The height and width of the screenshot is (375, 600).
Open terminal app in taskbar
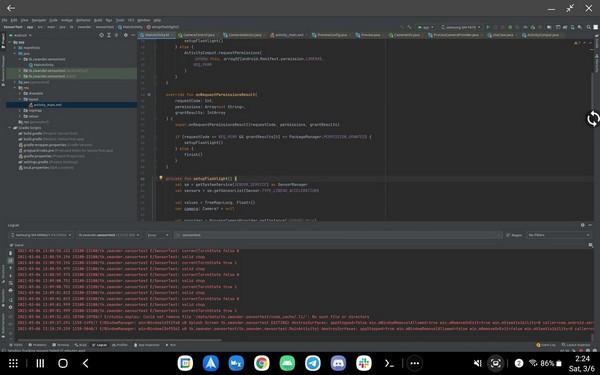coord(389,363)
